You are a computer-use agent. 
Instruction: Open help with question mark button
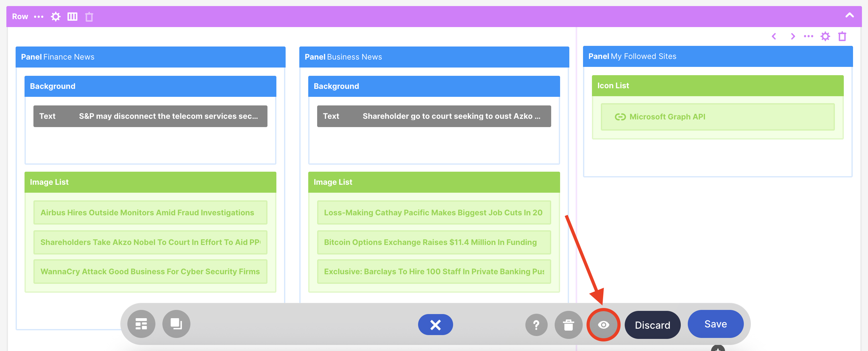pyautogui.click(x=536, y=325)
